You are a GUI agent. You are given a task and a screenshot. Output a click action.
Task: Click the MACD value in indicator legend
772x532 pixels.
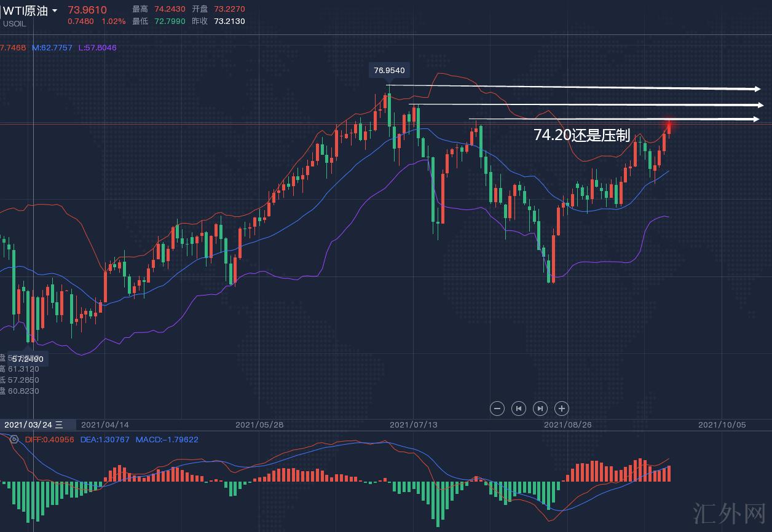[x=167, y=439]
